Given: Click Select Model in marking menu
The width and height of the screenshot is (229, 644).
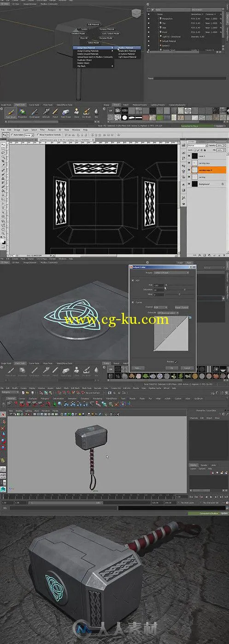Looking at the screenshot, I should click(x=94, y=42).
